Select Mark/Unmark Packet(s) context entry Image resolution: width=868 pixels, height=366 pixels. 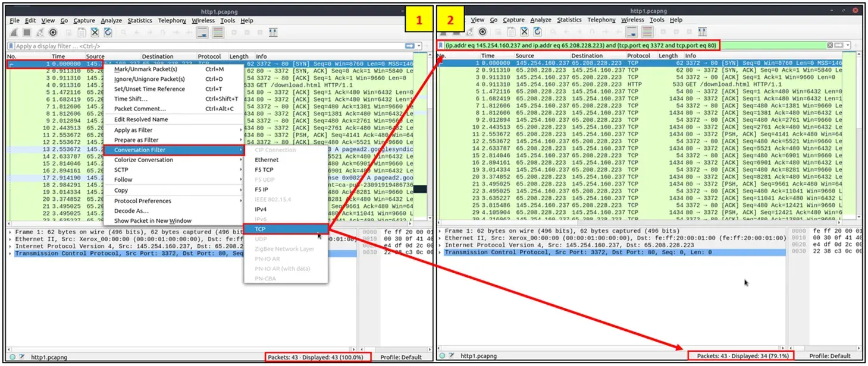pos(174,69)
